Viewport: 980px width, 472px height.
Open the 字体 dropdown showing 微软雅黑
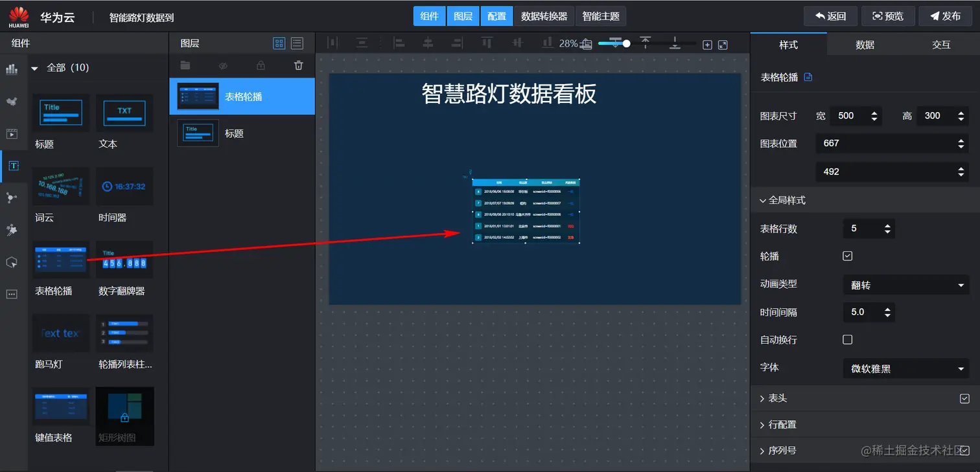[x=906, y=368]
